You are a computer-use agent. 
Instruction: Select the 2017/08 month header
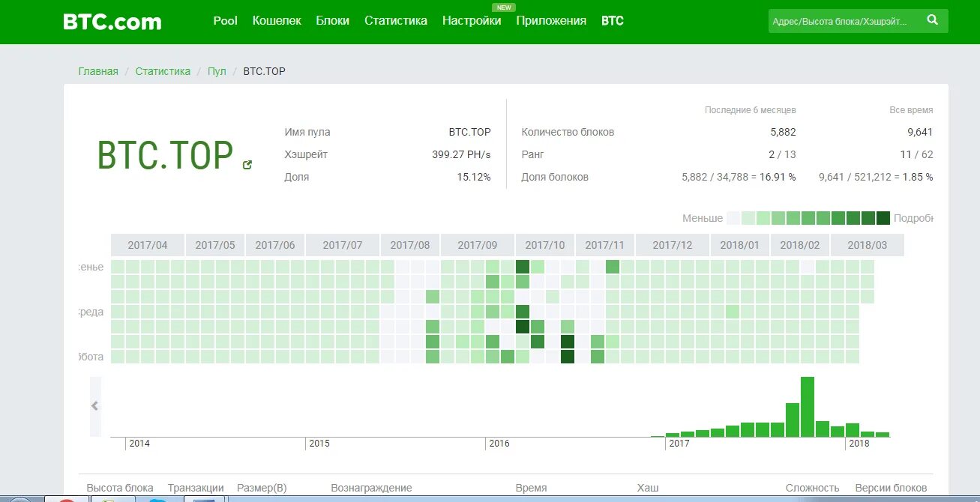coord(410,245)
